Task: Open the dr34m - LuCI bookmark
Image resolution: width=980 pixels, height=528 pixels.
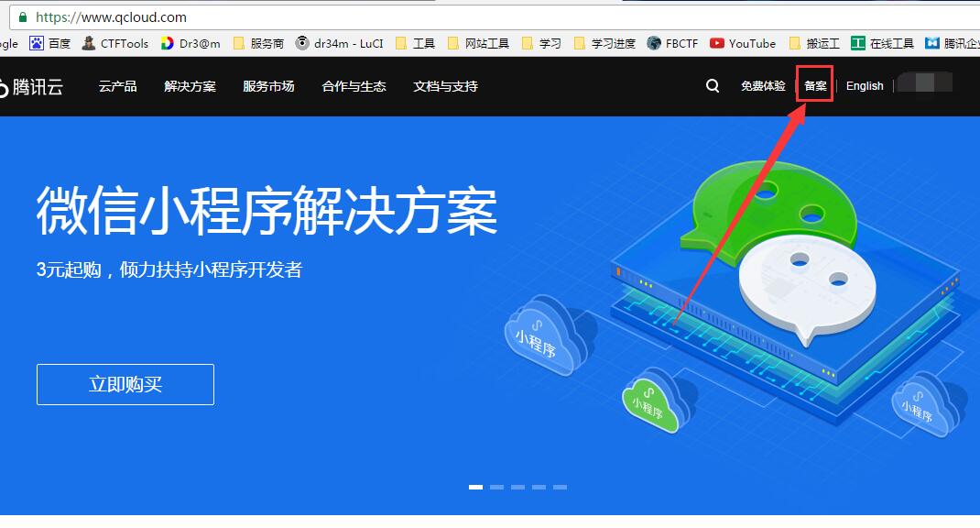Action: click(340, 43)
